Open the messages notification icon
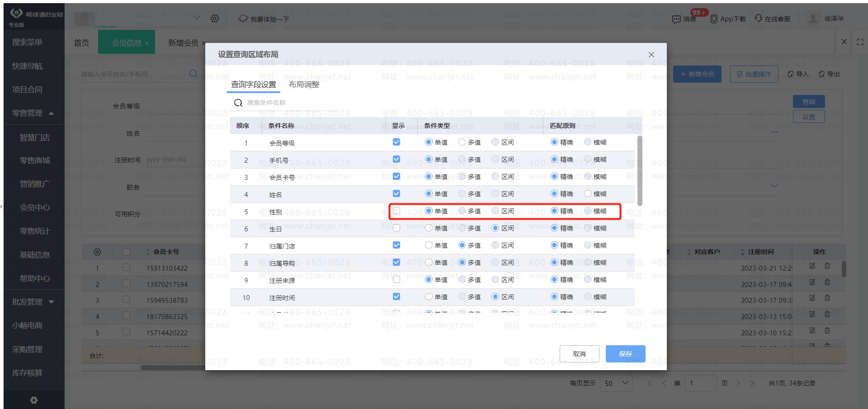This screenshot has height=409, width=868. click(x=676, y=19)
